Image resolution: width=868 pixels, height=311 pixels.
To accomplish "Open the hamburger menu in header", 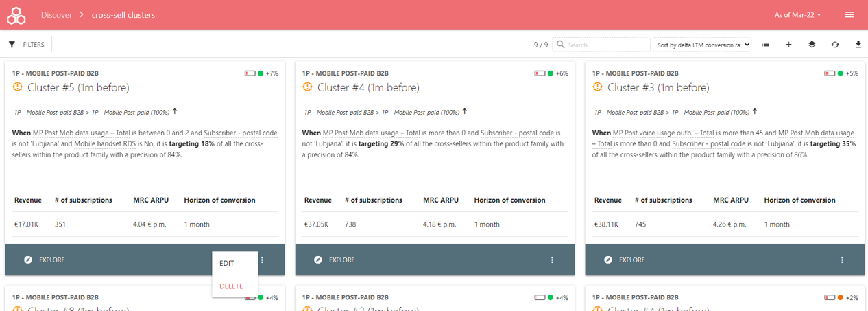I will point(849,14).
